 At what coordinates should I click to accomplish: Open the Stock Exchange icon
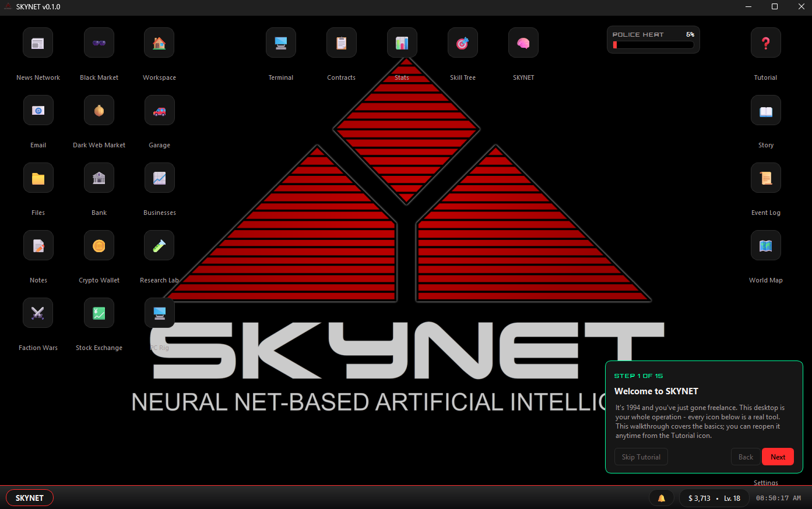[99, 313]
